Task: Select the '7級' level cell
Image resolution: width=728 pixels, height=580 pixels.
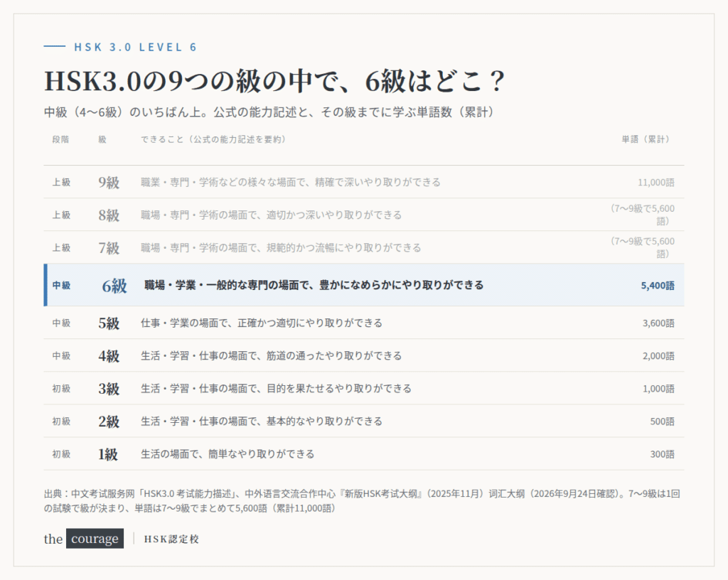Action: coord(109,248)
